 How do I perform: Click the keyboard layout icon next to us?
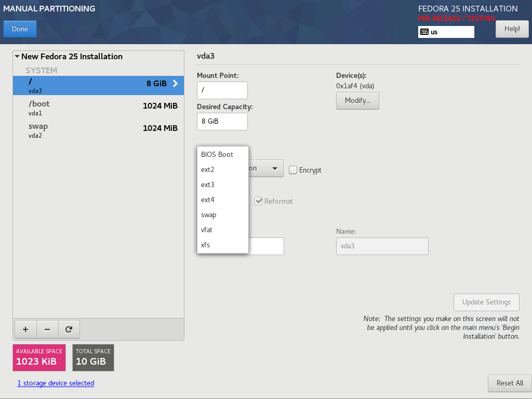424,32
